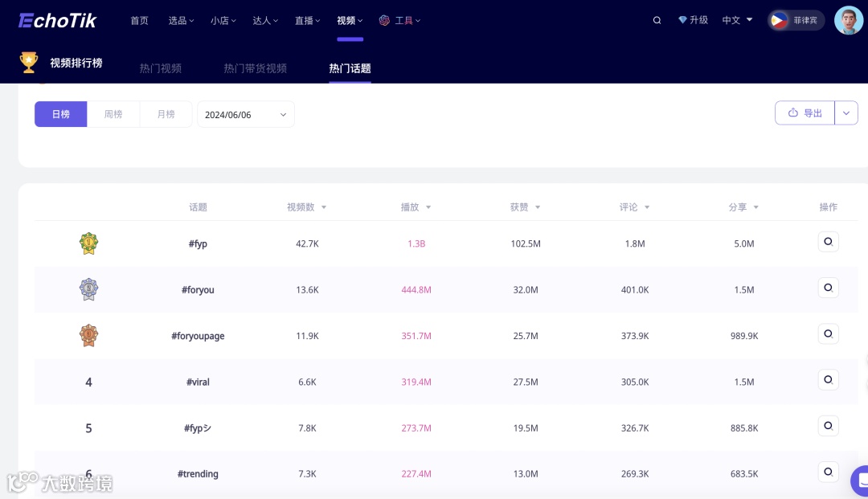Click the 导出 export button

point(805,112)
